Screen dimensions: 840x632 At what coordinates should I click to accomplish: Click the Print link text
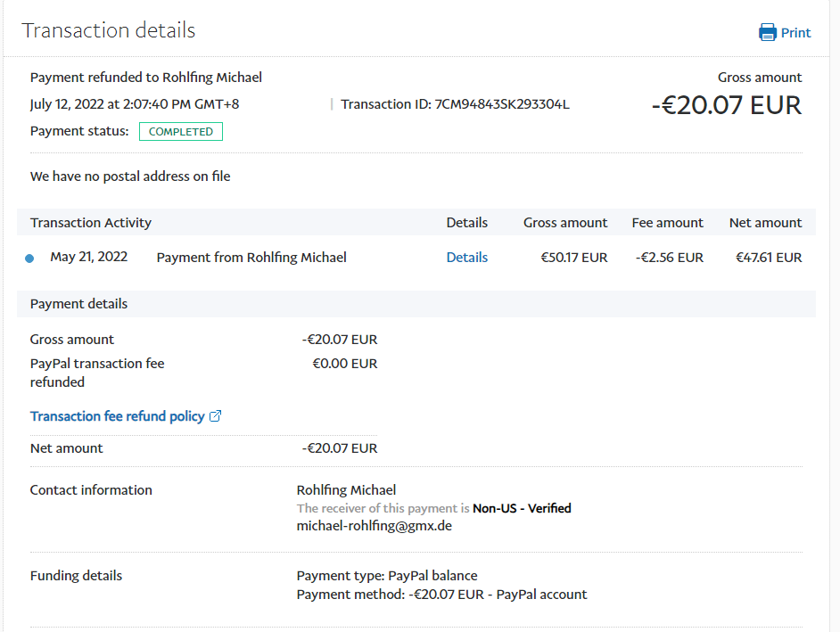(x=795, y=33)
